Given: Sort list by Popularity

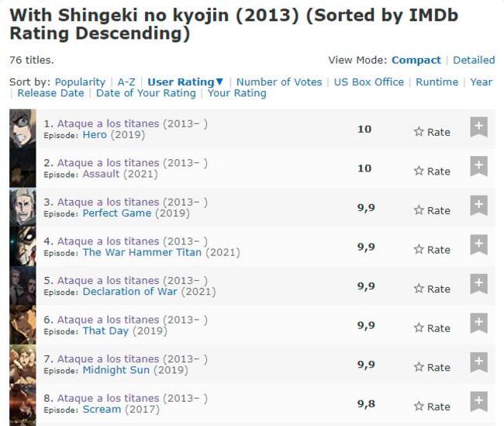Looking at the screenshot, I should pos(80,82).
